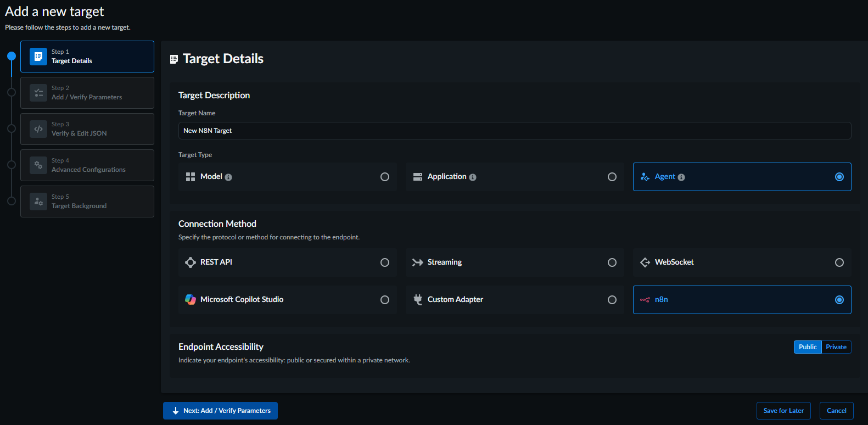Click the Step 4 gears icon
This screenshot has height=425, width=868.
coord(38,165)
